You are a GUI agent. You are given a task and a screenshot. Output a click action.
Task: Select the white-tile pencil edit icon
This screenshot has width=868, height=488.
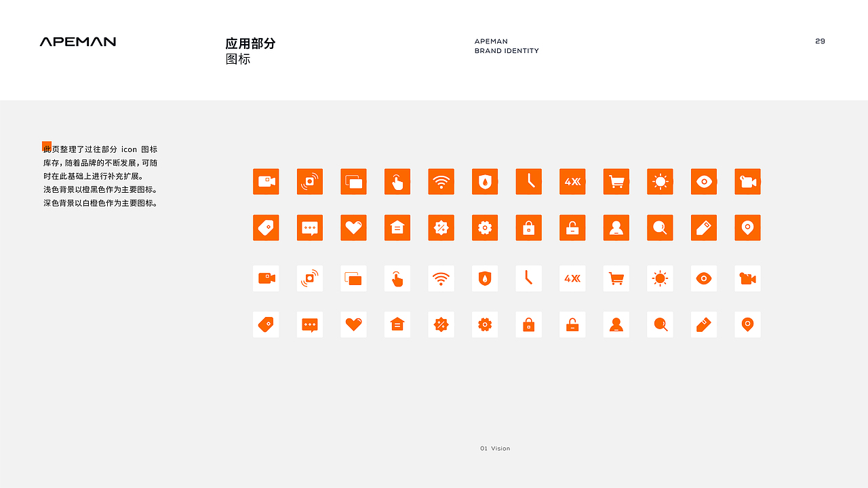point(704,324)
